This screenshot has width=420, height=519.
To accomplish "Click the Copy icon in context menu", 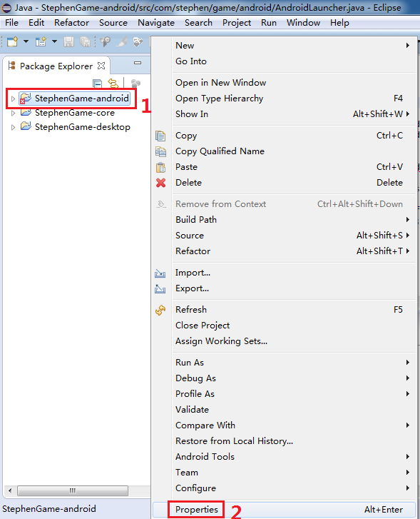I will click(x=160, y=136).
